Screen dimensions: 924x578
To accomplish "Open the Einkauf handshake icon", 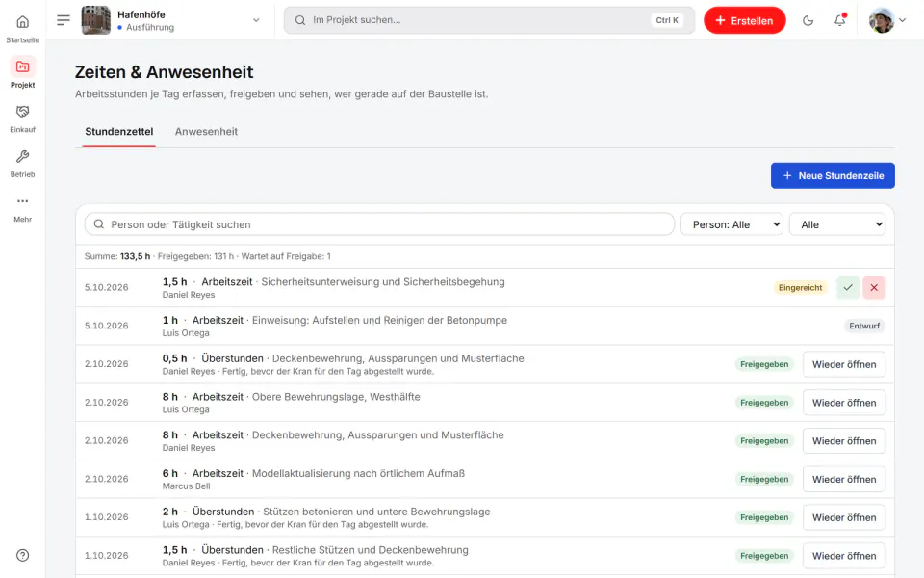I will (x=22, y=112).
